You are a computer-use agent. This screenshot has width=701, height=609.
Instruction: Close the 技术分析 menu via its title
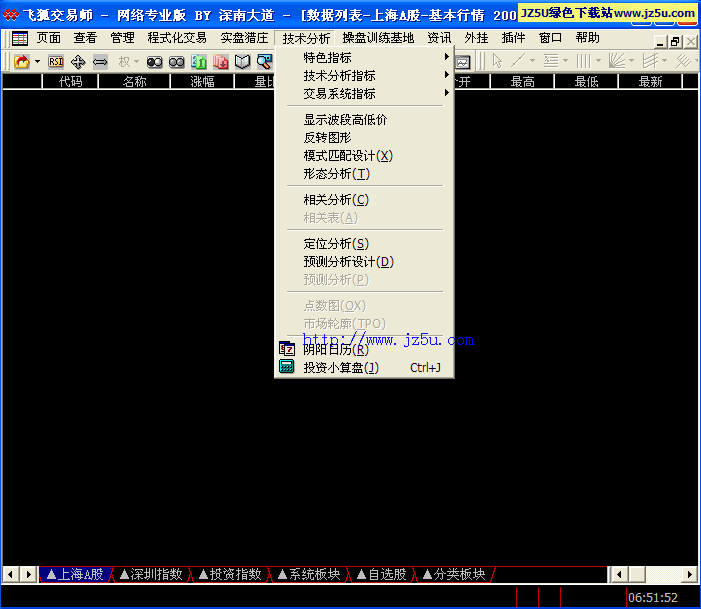306,38
